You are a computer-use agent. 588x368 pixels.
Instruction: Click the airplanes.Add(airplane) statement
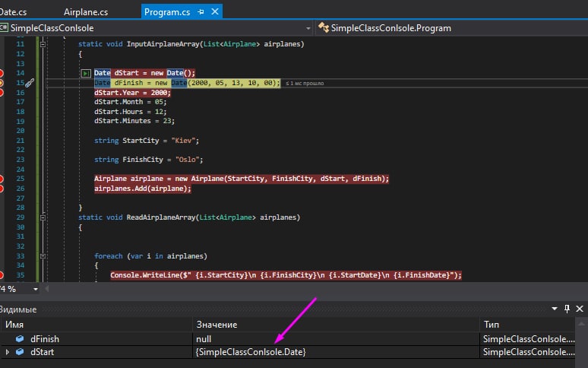click(x=143, y=189)
